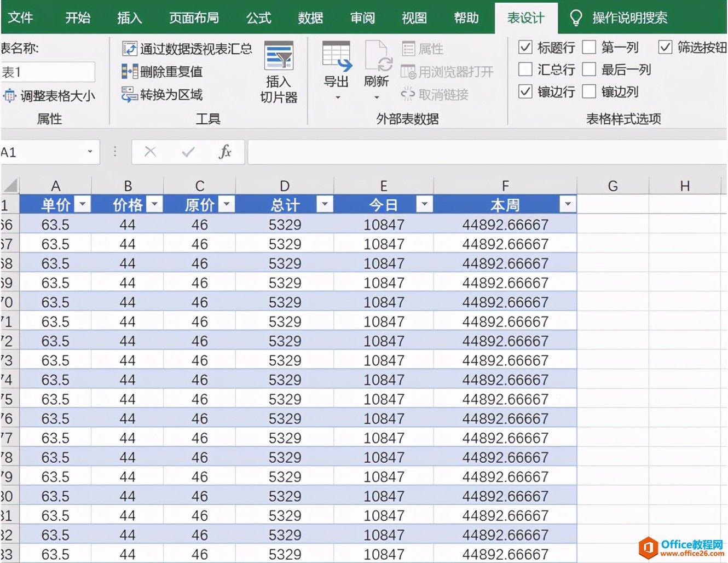Switch to the 审阅 tab
The height and width of the screenshot is (563, 728).
click(362, 18)
